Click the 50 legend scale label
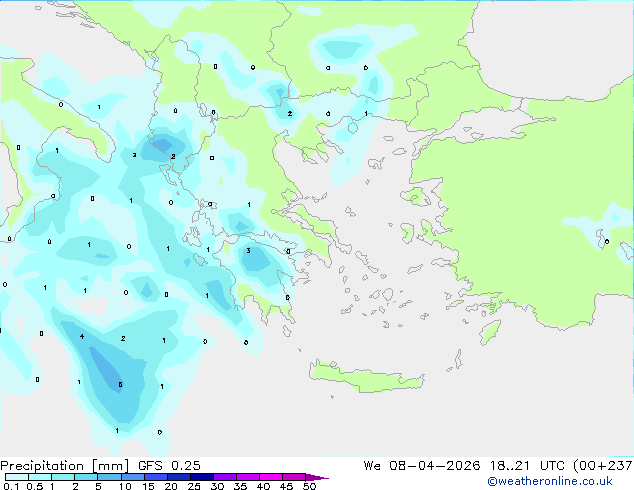The width and height of the screenshot is (634, 490). coord(309,486)
